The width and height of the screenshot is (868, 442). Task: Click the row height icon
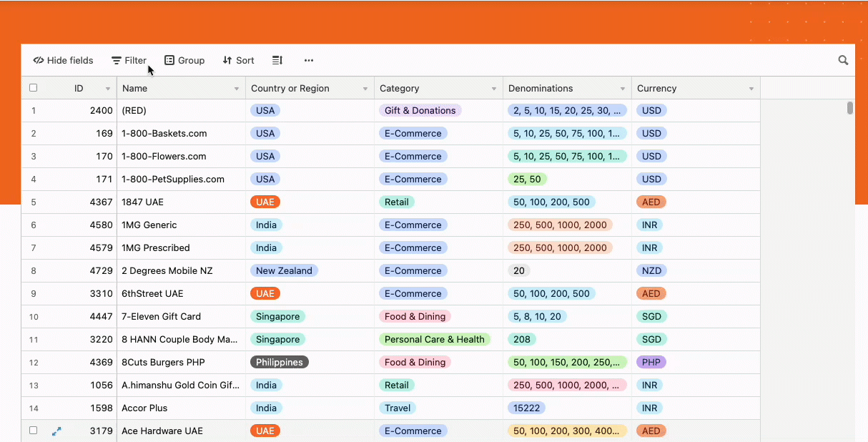pos(277,61)
